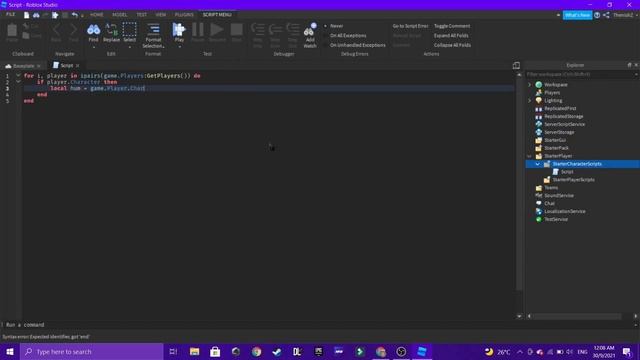Click the Find binoculars icon
This screenshot has height=360, width=640.
[93, 30]
